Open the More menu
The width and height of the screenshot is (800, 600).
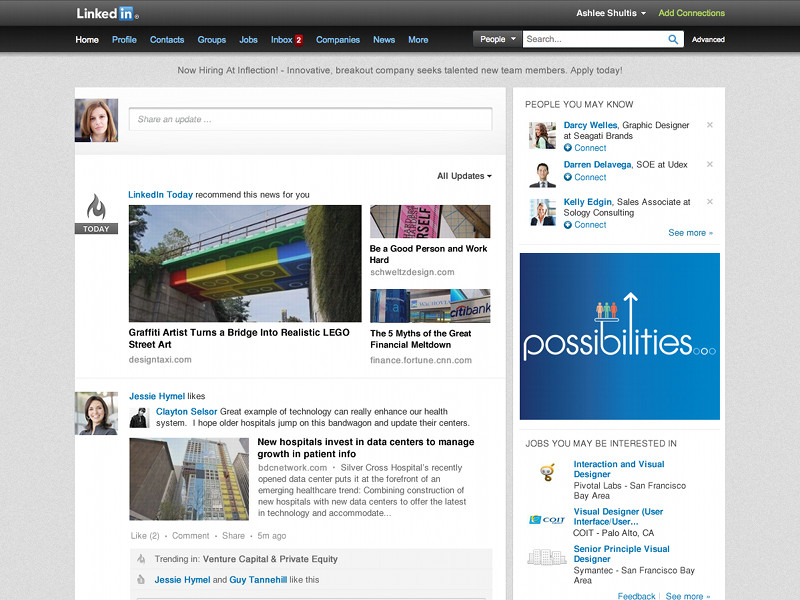(x=418, y=40)
